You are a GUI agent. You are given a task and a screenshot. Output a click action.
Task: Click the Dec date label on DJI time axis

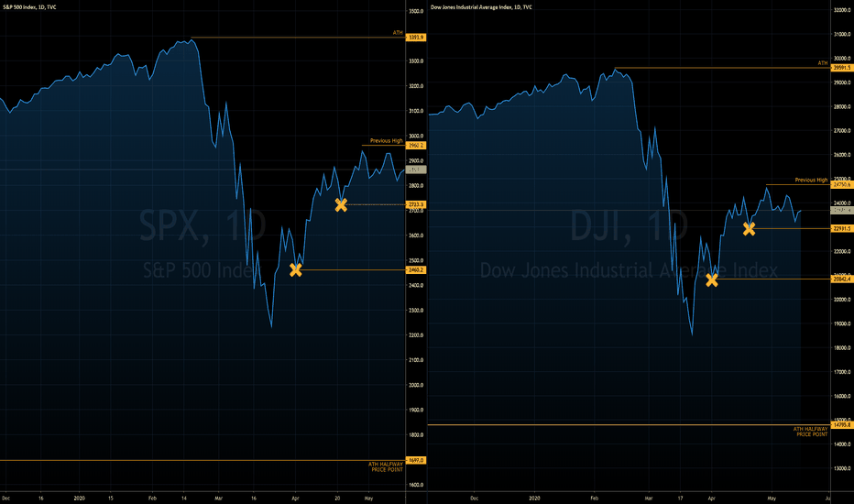pos(474,498)
